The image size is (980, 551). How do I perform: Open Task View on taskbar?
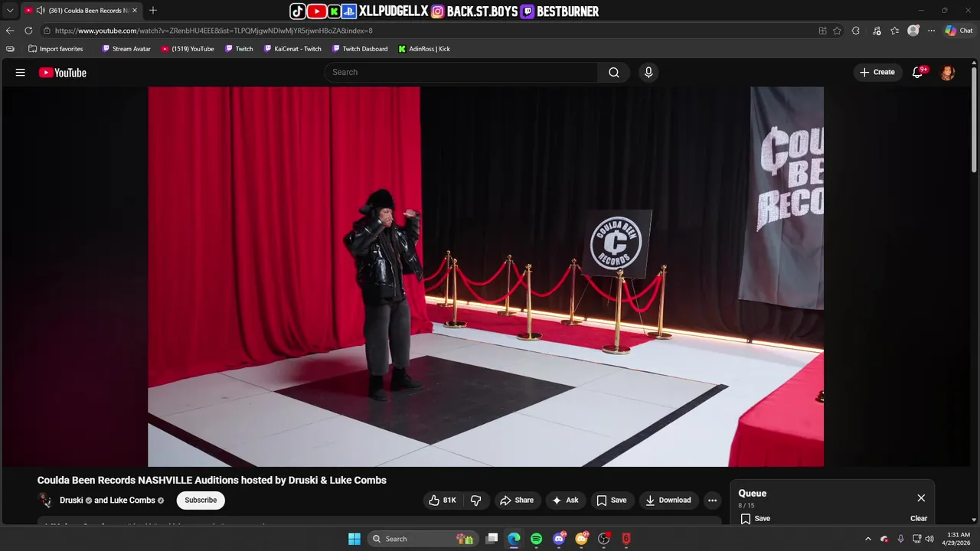(x=492, y=539)
